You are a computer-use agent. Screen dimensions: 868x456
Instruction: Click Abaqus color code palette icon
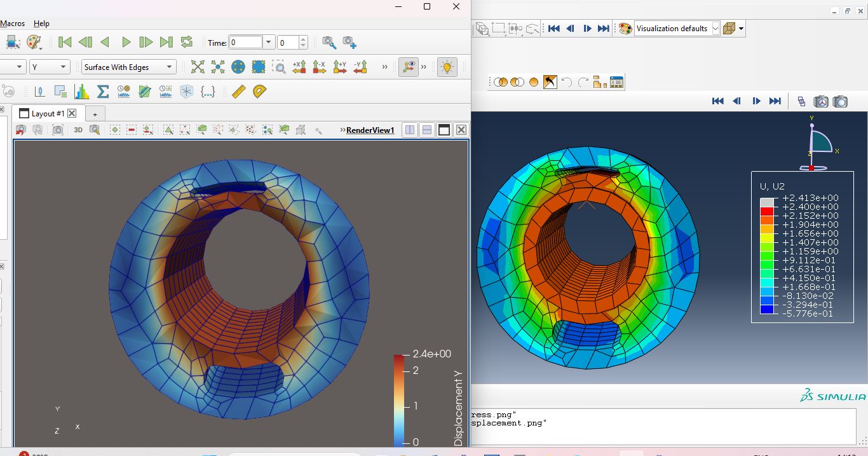(x=625, y=28)
